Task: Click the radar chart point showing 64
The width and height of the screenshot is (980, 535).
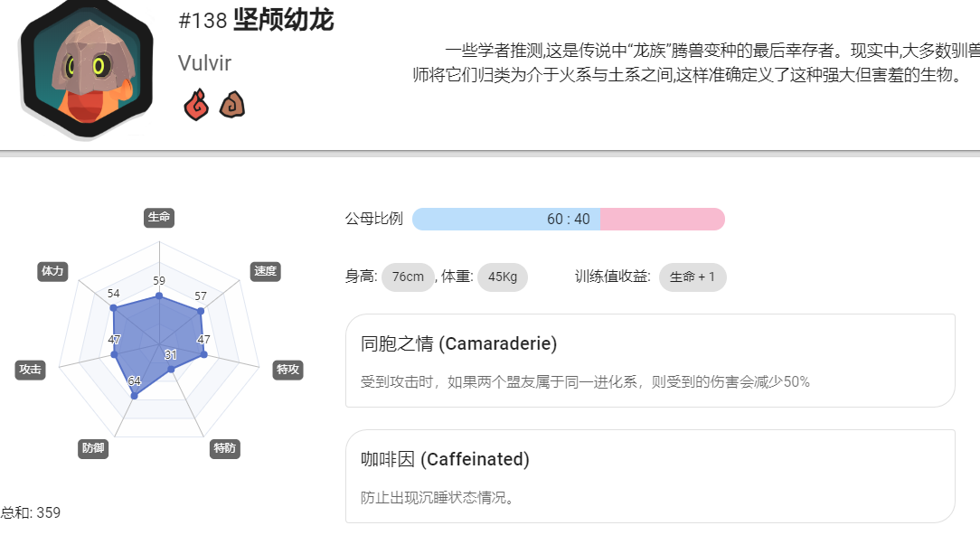Action: tap(134, 396)
